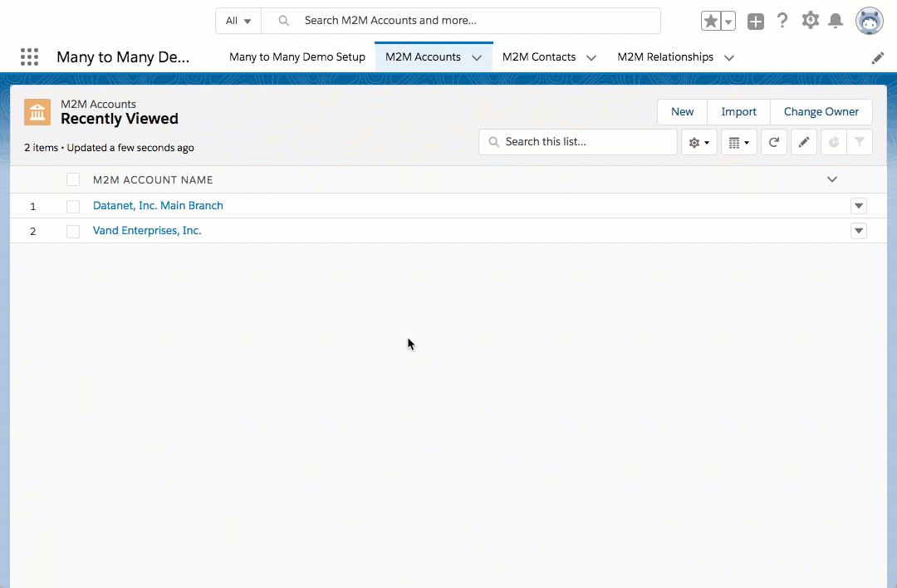Toggle the select-all checkbox in header
The width and height of the screenshot is (897, 588).
tap(72, 179)
